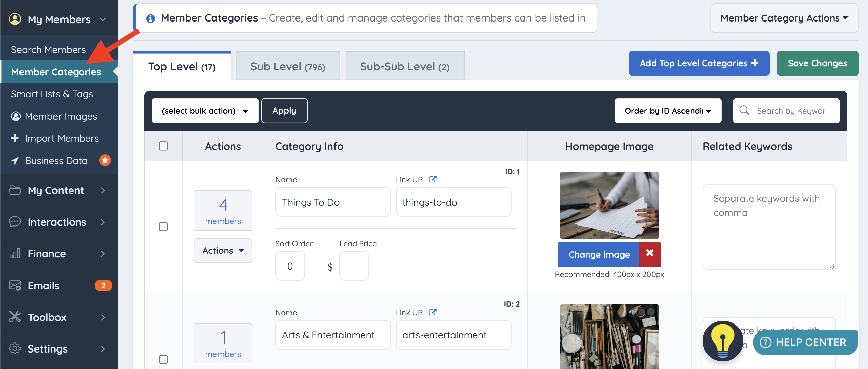Click the Emails envelope icon

[x=15, y=285]
